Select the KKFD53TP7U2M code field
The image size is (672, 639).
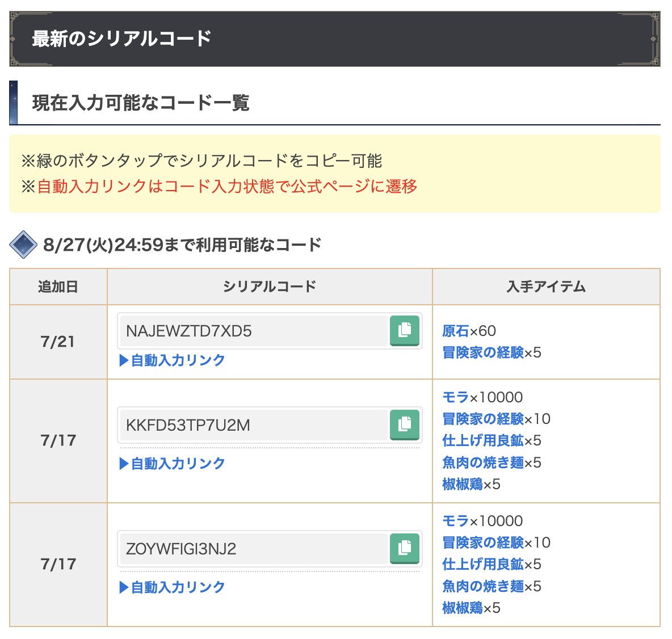(254, 425)
